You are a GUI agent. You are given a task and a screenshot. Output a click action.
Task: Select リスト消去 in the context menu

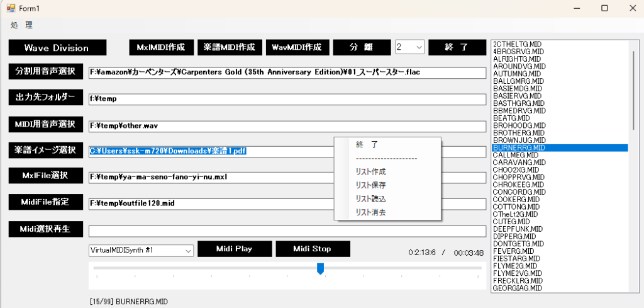(370, 212)
